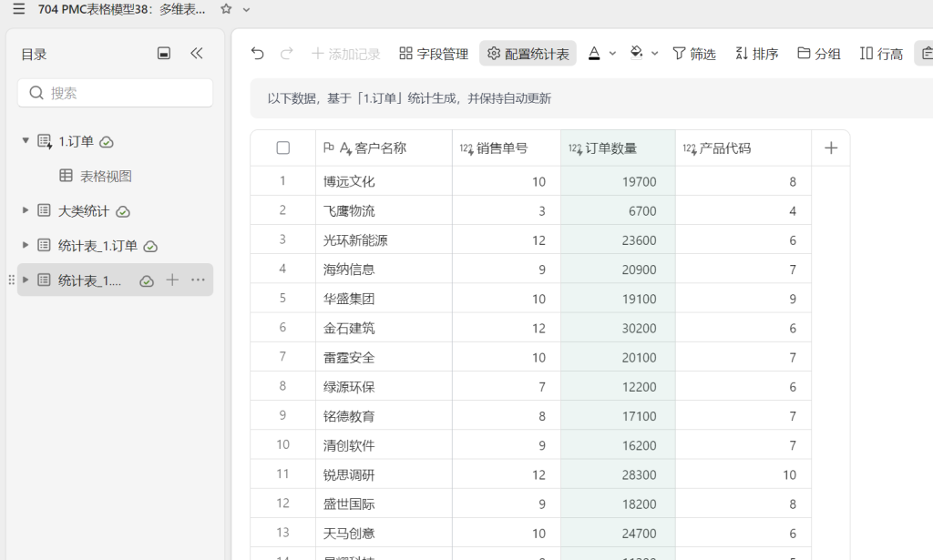Open fill color dropdown arrow
Viewport: 933px width, 560px height.
[x=654, y=54]
